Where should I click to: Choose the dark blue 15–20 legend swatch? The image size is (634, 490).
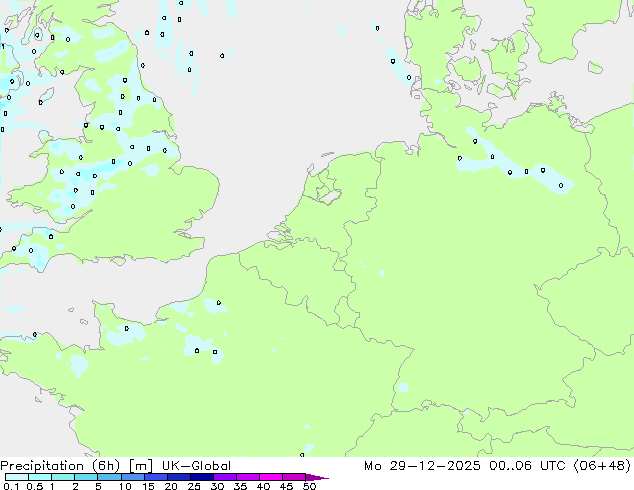158,477
